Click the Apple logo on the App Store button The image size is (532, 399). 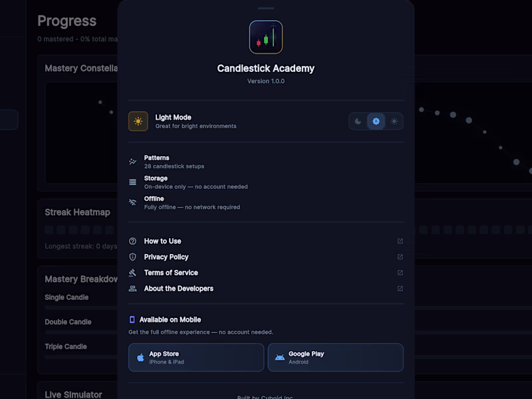coord(141,357)
